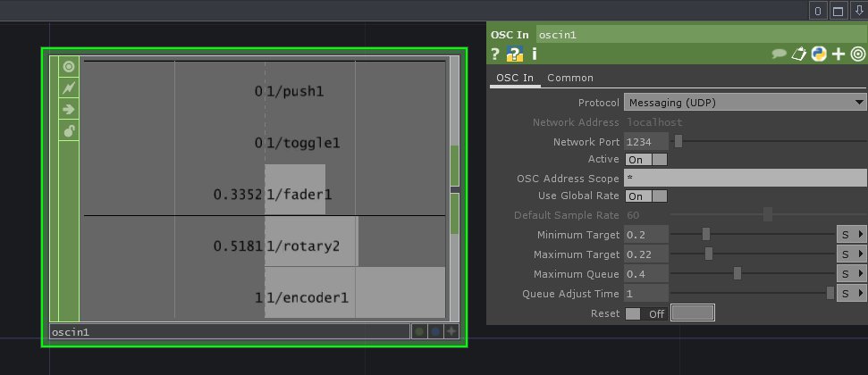This screenshot has width=868, height=375.
Task: Toggle the lock flag on oscin1 node
Action: pos(68,131)
